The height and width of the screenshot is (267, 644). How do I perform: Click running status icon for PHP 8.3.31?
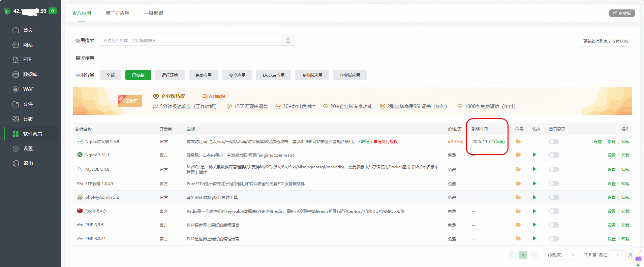coord(534,238)
